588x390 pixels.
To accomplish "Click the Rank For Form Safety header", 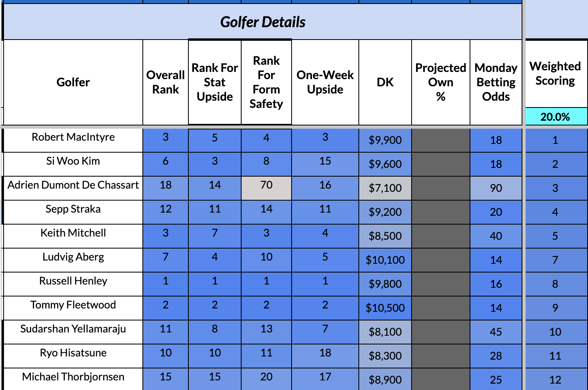I will (x=266, y=82).
